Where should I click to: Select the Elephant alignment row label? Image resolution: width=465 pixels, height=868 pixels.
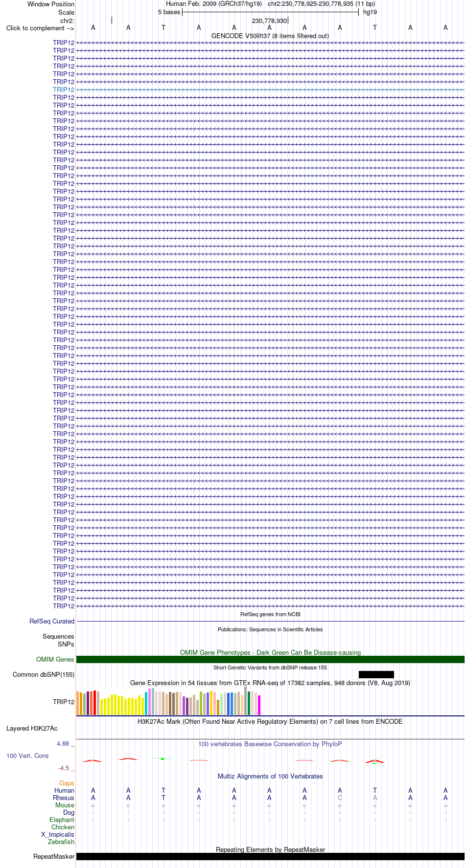[62, 820]
